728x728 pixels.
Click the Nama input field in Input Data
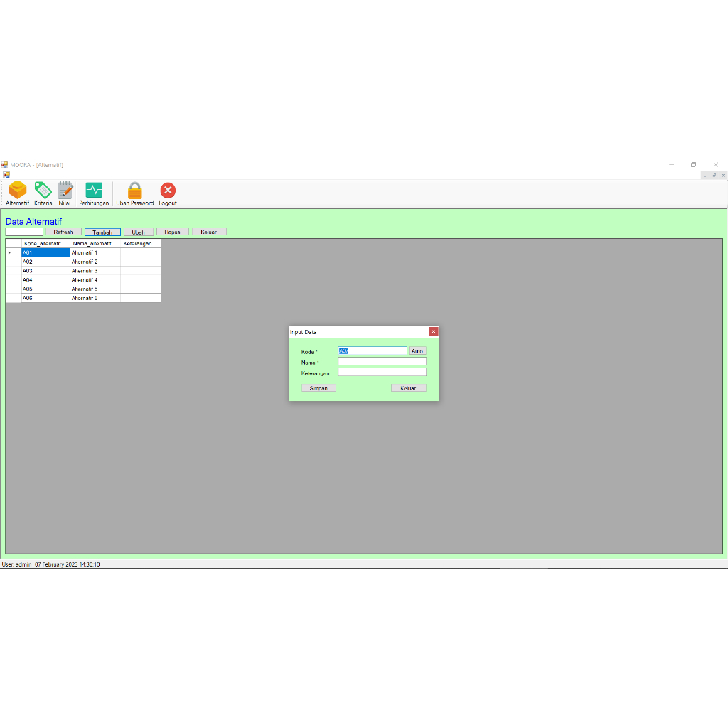382,361
